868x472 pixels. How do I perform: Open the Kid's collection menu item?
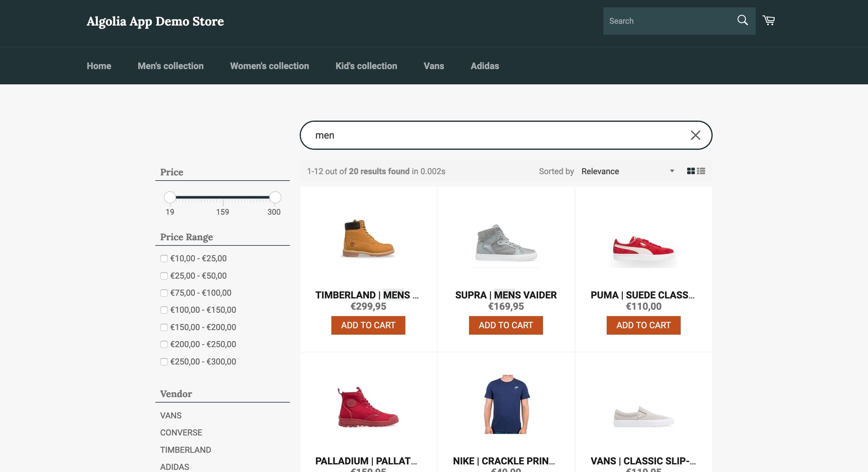click(366, 66)
